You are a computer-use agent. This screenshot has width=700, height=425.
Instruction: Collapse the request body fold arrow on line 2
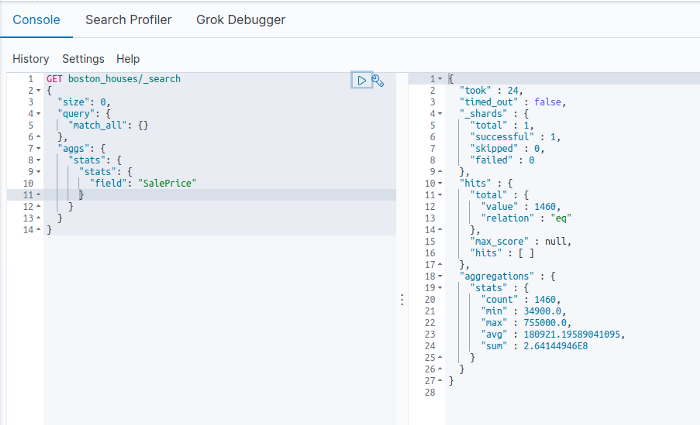tap(38, 91)
